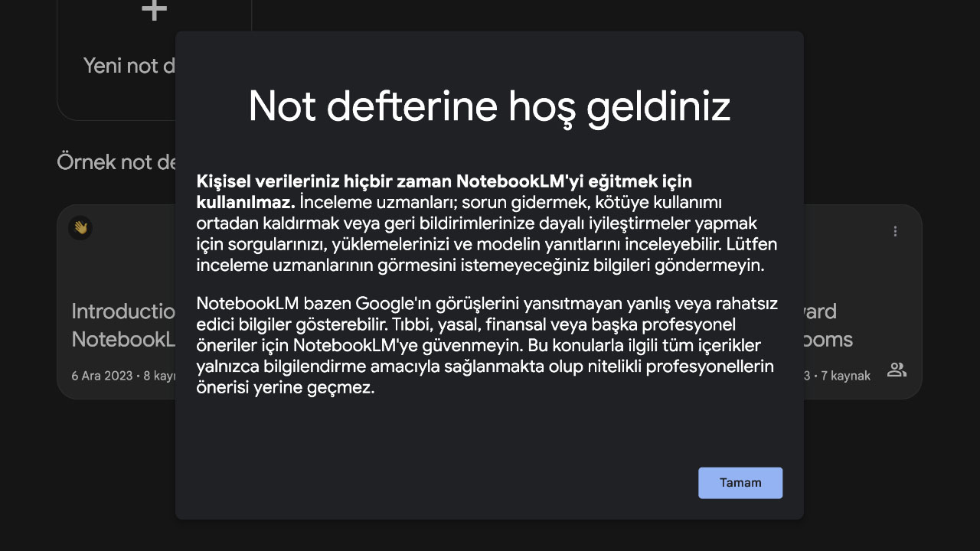This screenshot has width=980, height=551.
Task: Open the Introduction NotebookLM sample card
Action: [x=116, y=302]
